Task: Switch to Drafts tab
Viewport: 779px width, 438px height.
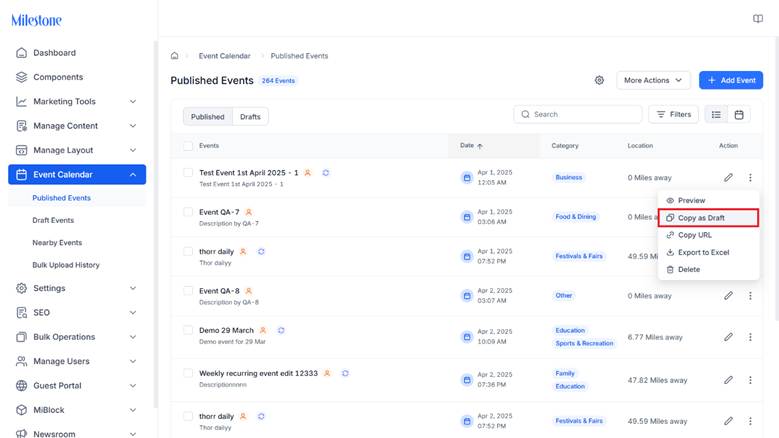Action: click(250, 117)
